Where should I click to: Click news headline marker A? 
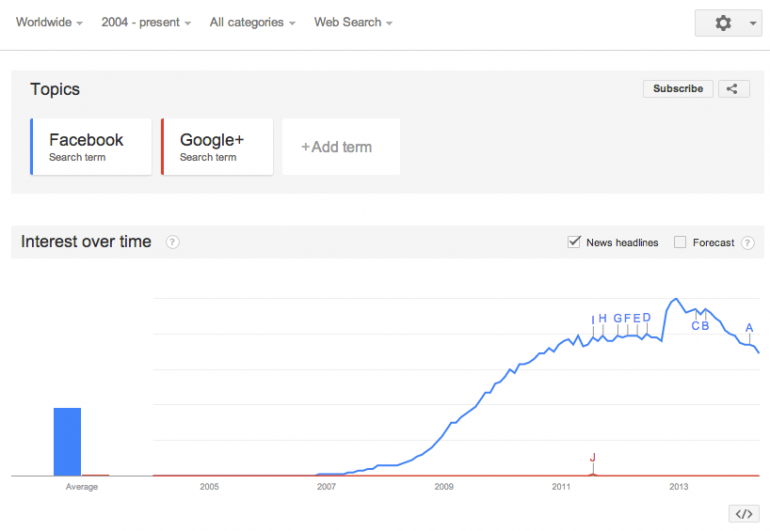pos(749,328)
